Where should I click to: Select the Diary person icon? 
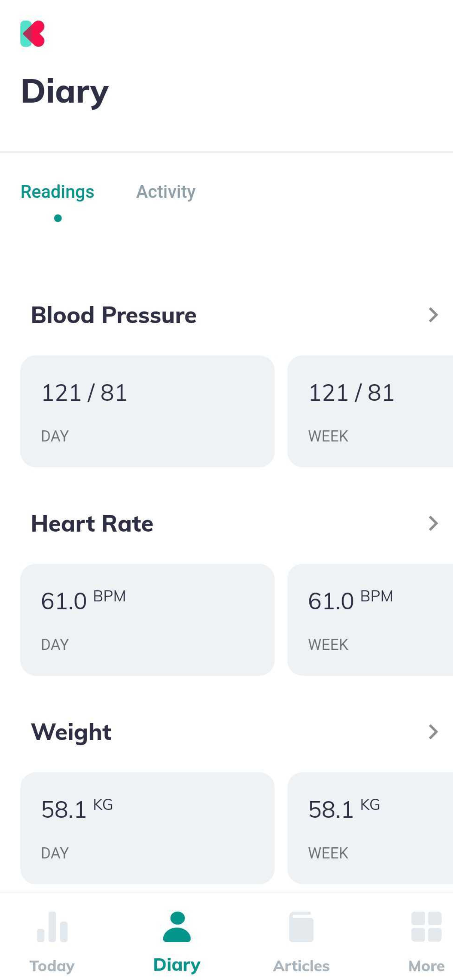tap(177, 926)
